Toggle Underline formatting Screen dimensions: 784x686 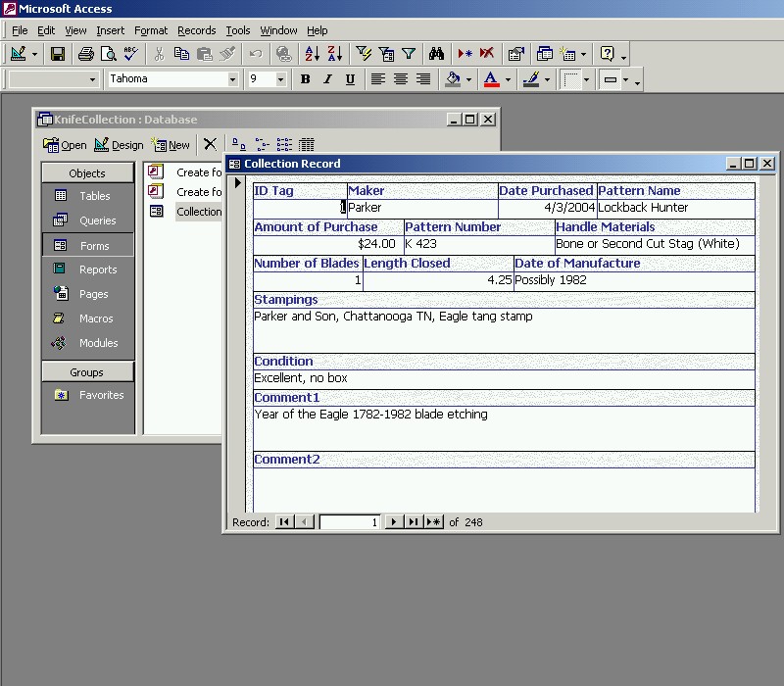coord(350,79)
